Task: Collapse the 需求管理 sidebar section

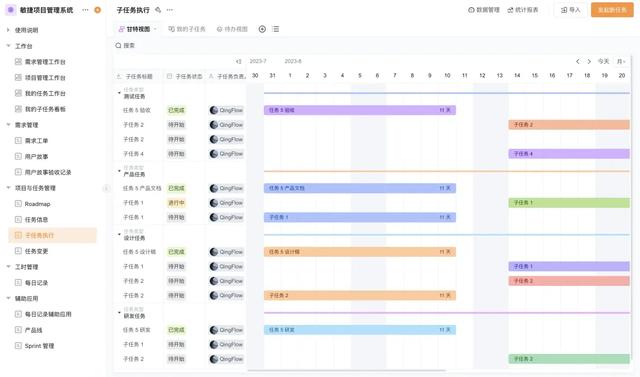Action: click(8, 125)
